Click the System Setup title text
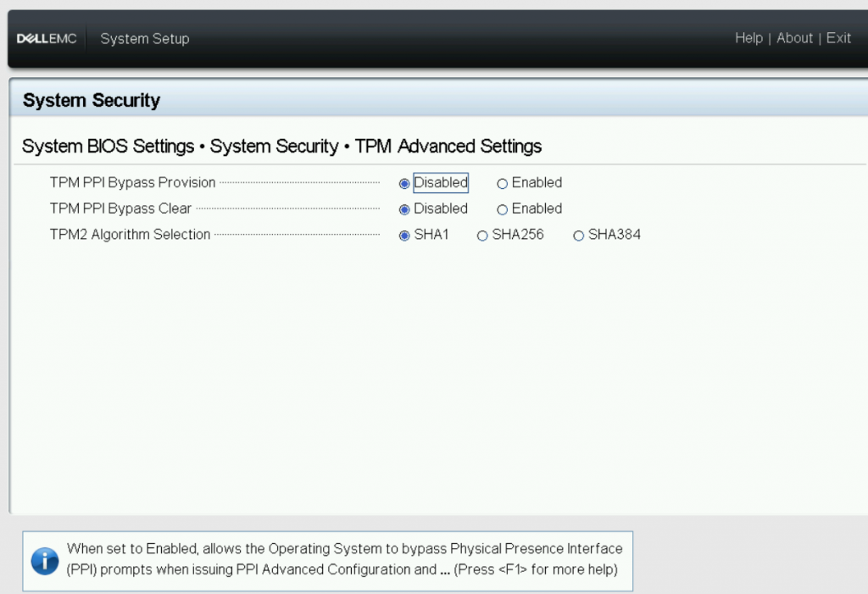 pyautogui.click(x=145, y=39)
